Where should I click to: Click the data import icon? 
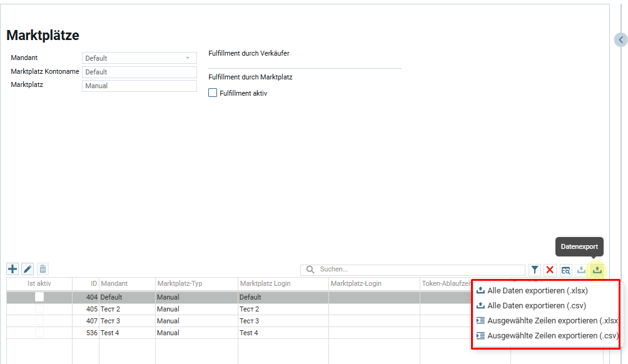coord(581,270)
